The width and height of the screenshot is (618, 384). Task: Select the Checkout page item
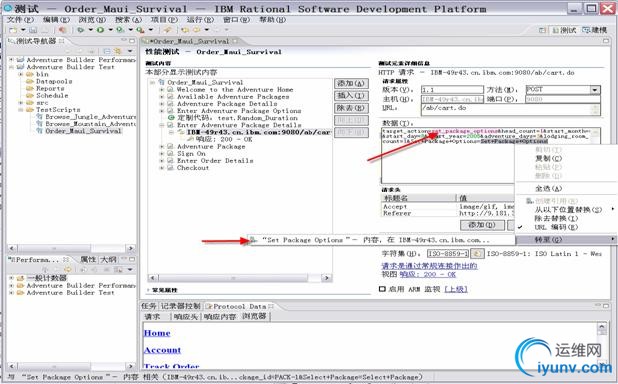tap(193, 168)
